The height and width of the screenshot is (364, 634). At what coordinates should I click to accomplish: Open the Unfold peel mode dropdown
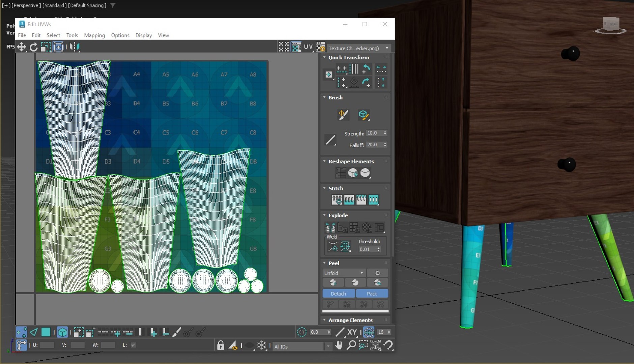(x=344, y=273)
